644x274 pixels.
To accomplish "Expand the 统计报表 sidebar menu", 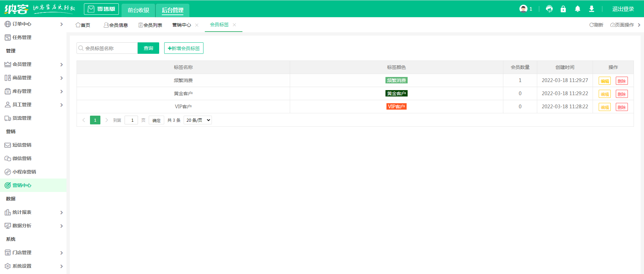I will tap(33, 212).
